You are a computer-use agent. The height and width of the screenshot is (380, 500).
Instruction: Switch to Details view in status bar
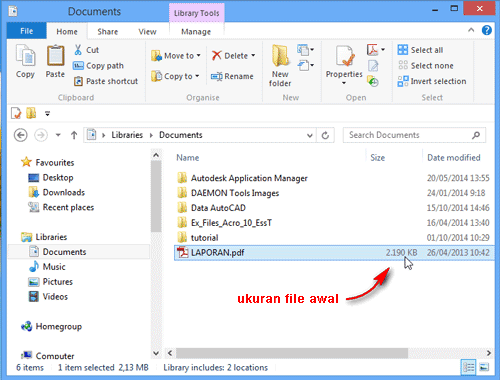click(469, 367)
